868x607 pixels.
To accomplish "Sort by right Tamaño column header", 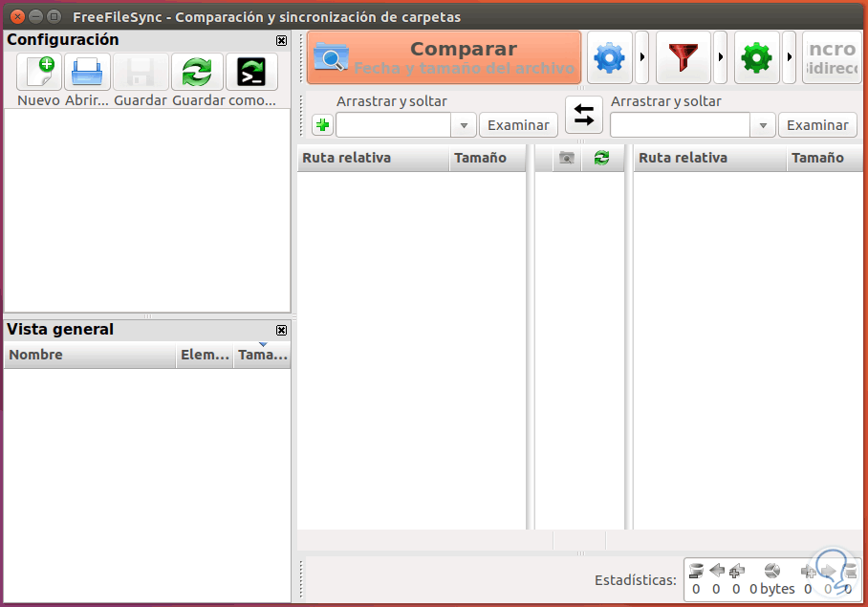I will point(824,158).
